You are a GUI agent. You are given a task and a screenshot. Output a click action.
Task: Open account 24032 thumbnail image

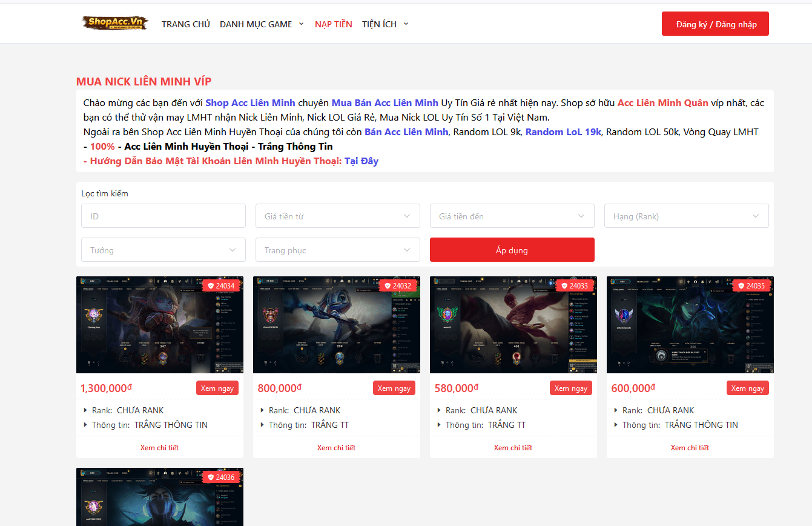coord(337,325)
